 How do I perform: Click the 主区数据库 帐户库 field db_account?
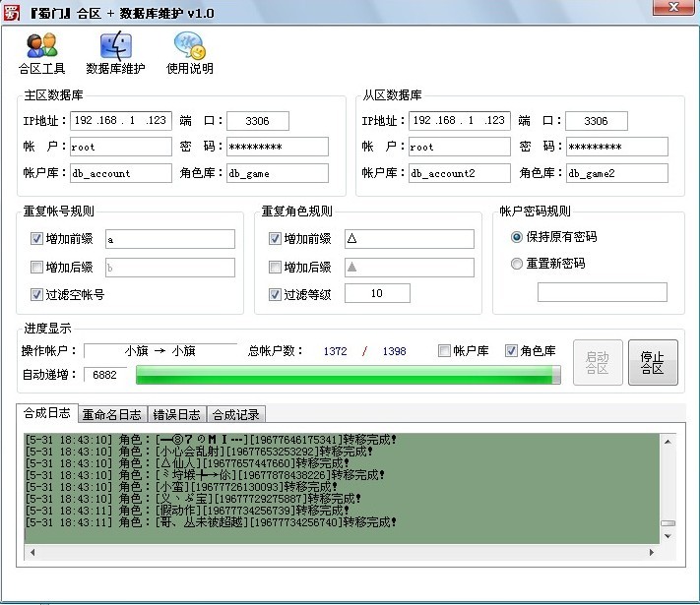[x=120, y=173]
